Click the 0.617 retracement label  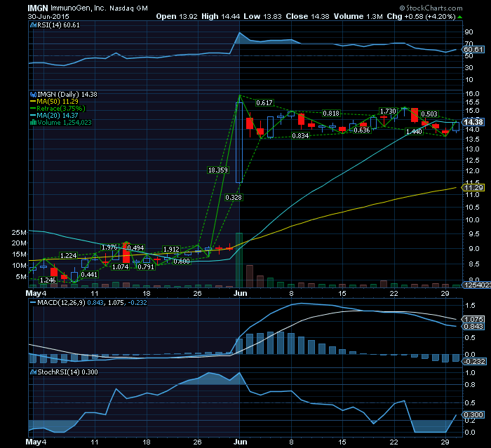(x=264, y=102)
